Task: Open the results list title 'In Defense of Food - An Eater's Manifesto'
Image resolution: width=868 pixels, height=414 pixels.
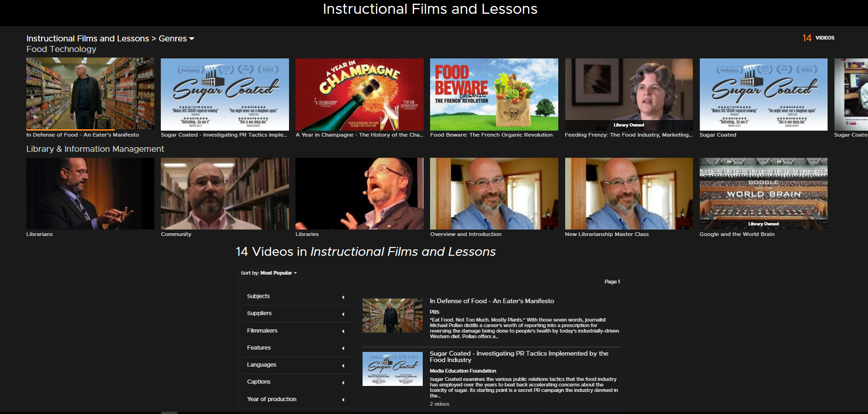Action: (492, 301)
